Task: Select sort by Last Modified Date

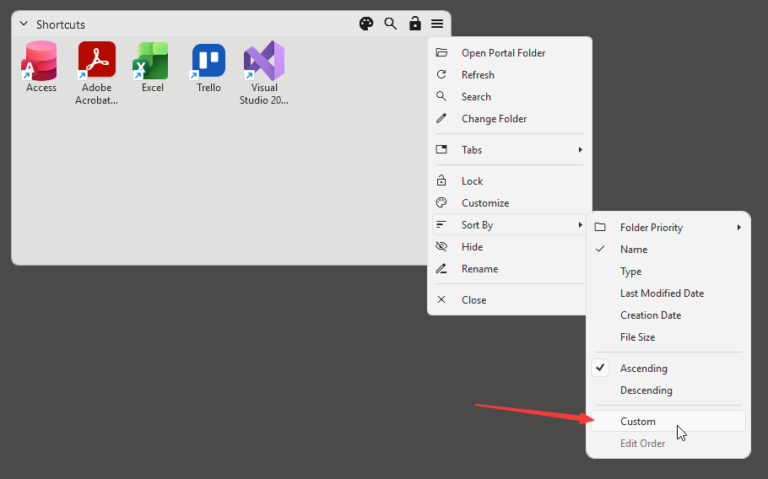Action: [x=668, y=293]
